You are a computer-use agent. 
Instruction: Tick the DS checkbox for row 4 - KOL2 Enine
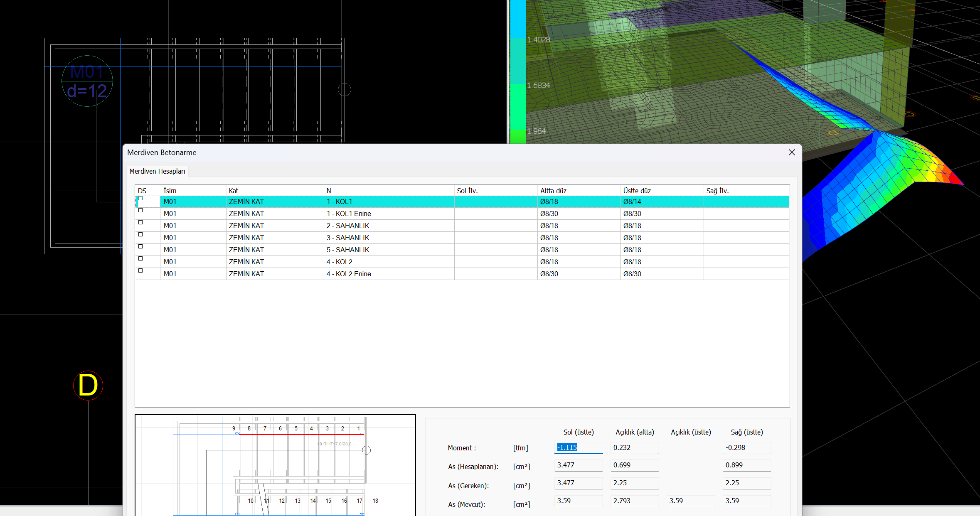(x=140, y=271)
